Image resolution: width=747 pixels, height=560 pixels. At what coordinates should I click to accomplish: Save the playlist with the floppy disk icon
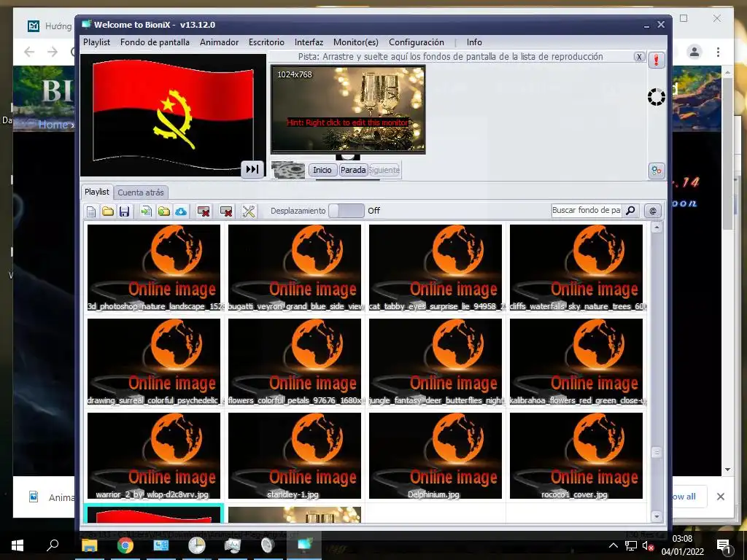point(124,211)
